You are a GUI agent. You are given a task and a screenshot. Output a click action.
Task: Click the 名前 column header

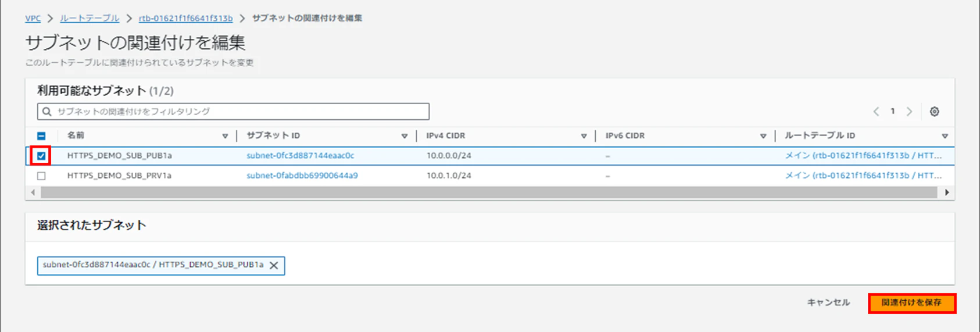76,135
